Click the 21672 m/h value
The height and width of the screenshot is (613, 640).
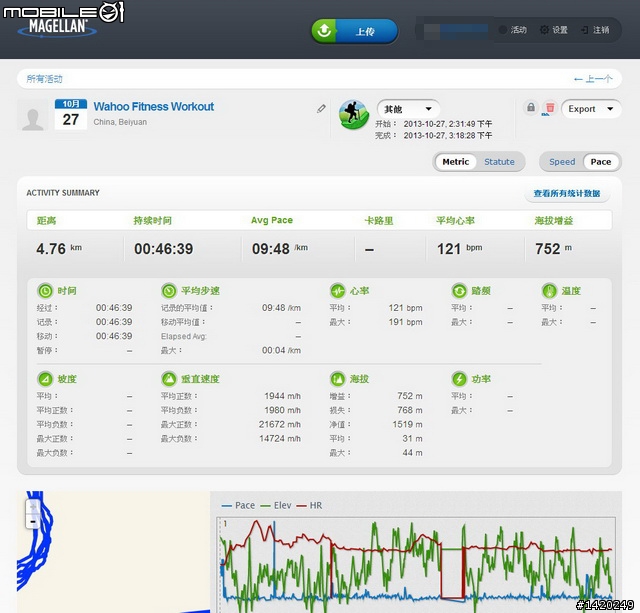pyautogui.click(x=280, y=424)
